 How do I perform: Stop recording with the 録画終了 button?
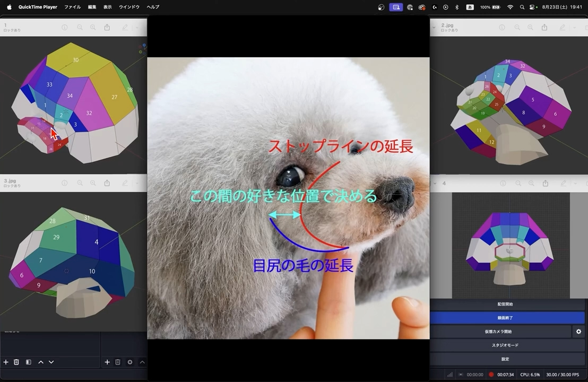coord(506,317)
